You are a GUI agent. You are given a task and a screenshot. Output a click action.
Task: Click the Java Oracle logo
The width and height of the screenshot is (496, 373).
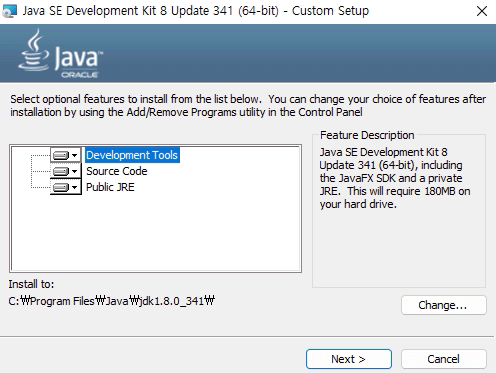(61, 54)
